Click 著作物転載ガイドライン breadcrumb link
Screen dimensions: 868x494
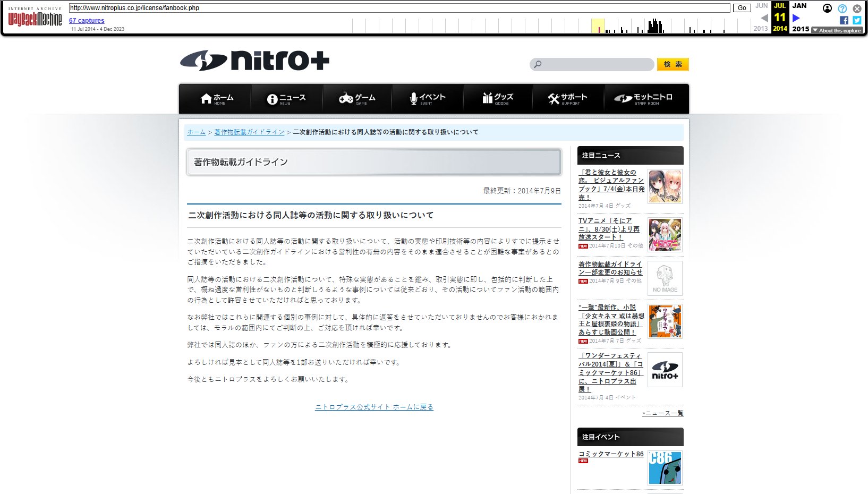point(249,132)
